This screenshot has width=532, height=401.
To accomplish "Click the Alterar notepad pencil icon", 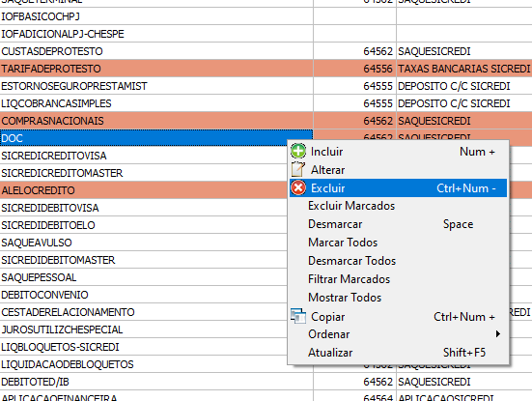I will (298, 169).
